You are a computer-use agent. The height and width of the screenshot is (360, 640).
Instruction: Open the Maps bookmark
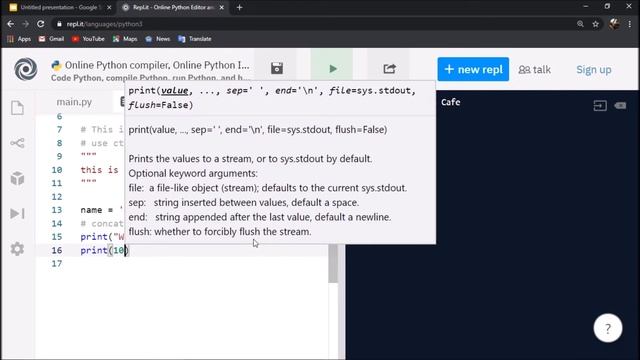(x=125, y=39)
